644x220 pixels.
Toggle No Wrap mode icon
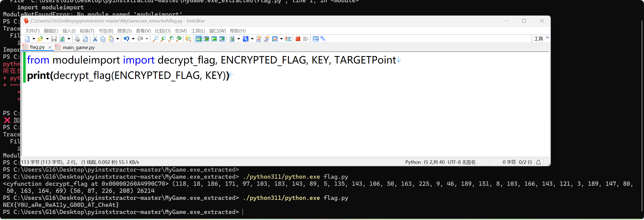pyautogui.click(x=199, y=39)
